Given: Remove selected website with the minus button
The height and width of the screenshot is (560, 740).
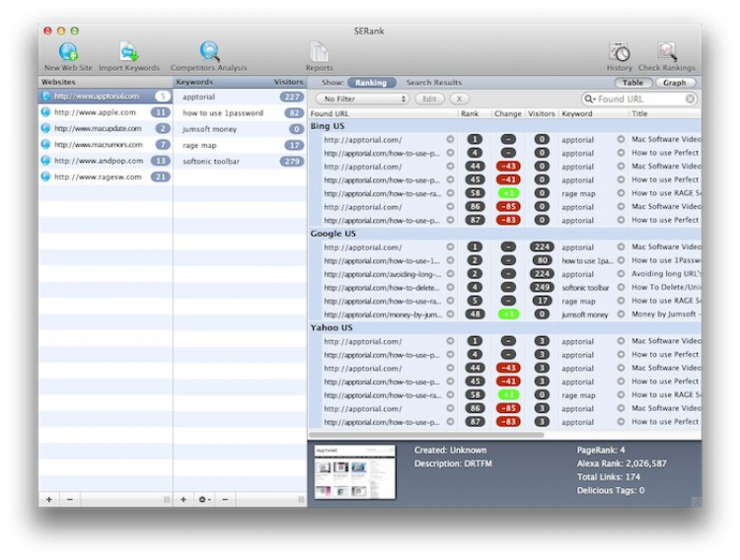Looking at the screenshot, I should tap(70, 499).
